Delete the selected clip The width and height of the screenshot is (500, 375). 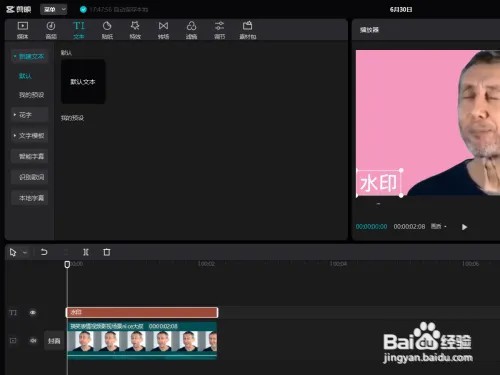[107, 252]
